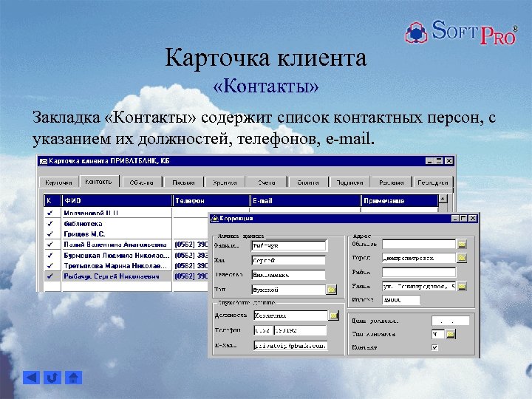
Task: Go to the previous slide with the back arrow
Action: pos(31,378)
